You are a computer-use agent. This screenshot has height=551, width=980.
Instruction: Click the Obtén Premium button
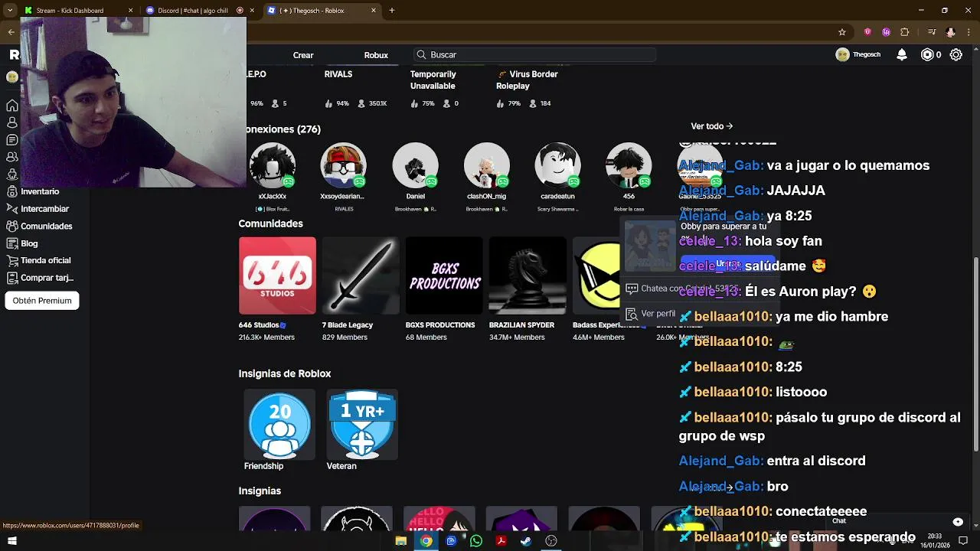pos(42,301)
